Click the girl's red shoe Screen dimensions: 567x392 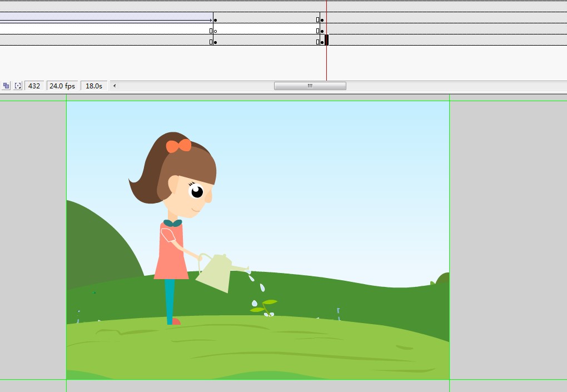click(x=176, y=321)
